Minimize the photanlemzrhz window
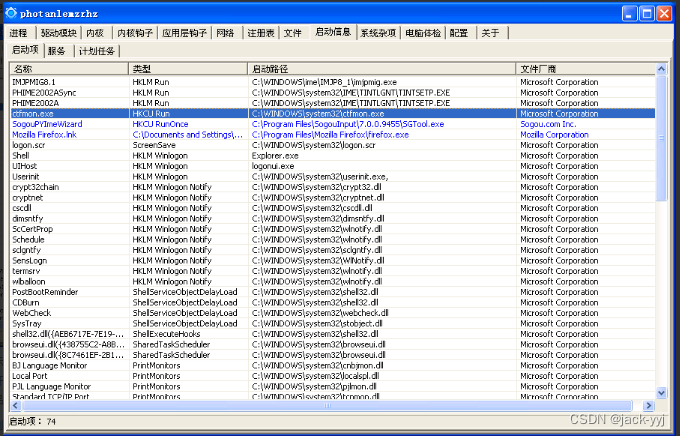This screenshot has height=436, width=680. (629, 13)
